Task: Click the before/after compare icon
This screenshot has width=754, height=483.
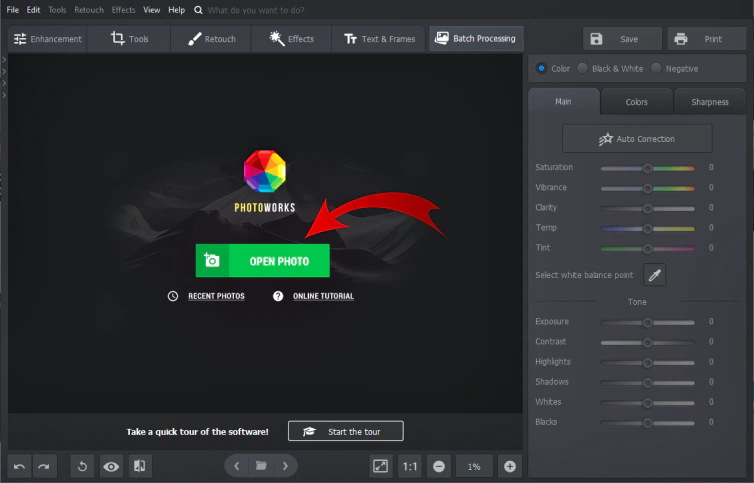Action: 140,466
